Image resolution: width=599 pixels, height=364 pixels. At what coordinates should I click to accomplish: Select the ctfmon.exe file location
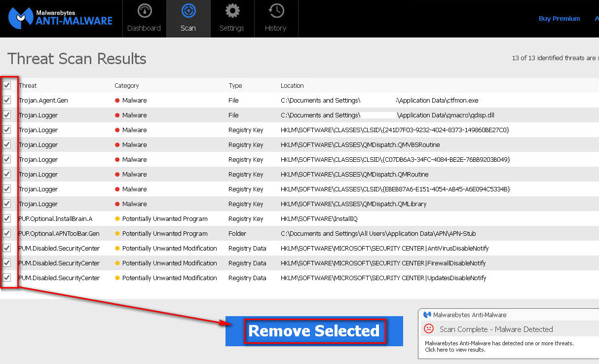(379, 100)
